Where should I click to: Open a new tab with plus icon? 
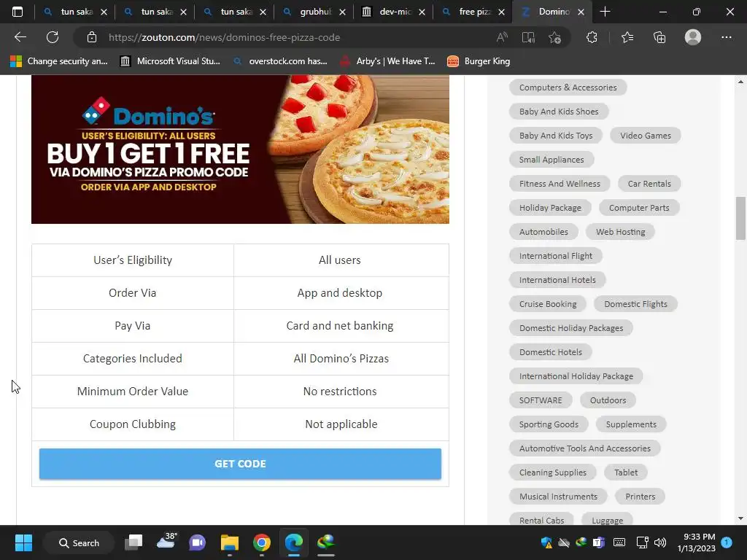click(605, 12)
